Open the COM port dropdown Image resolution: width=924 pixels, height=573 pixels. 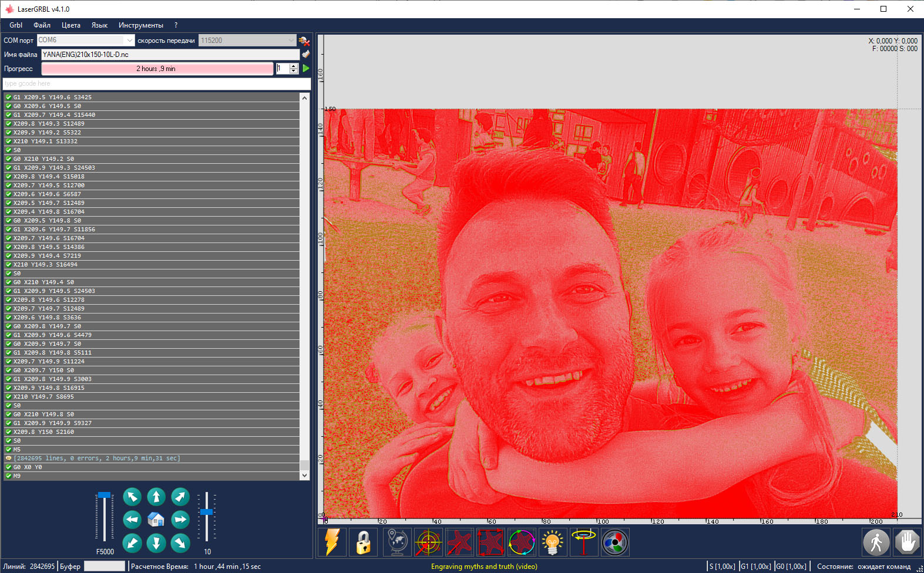(x=129, y=41)
